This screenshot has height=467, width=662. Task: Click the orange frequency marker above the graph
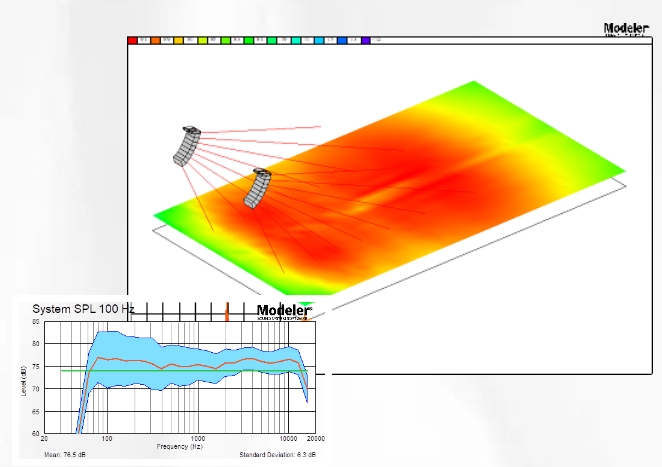(227, 311)
